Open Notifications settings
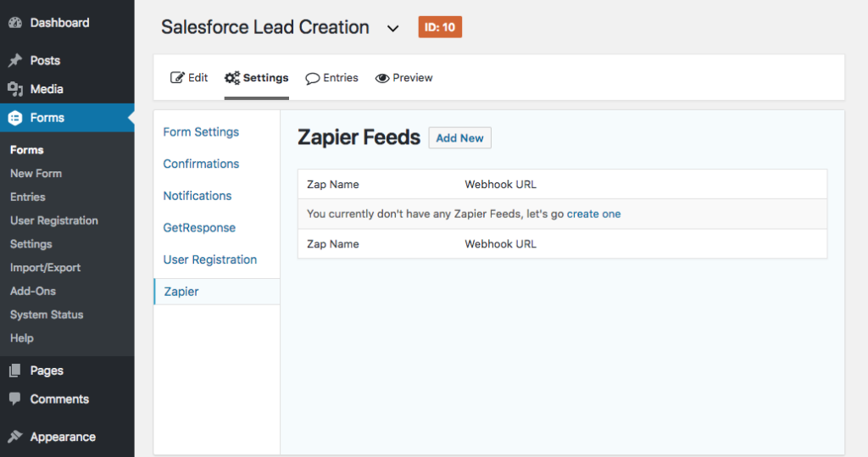Viewport: 868px width, 457px height. (x=197, y=196)
